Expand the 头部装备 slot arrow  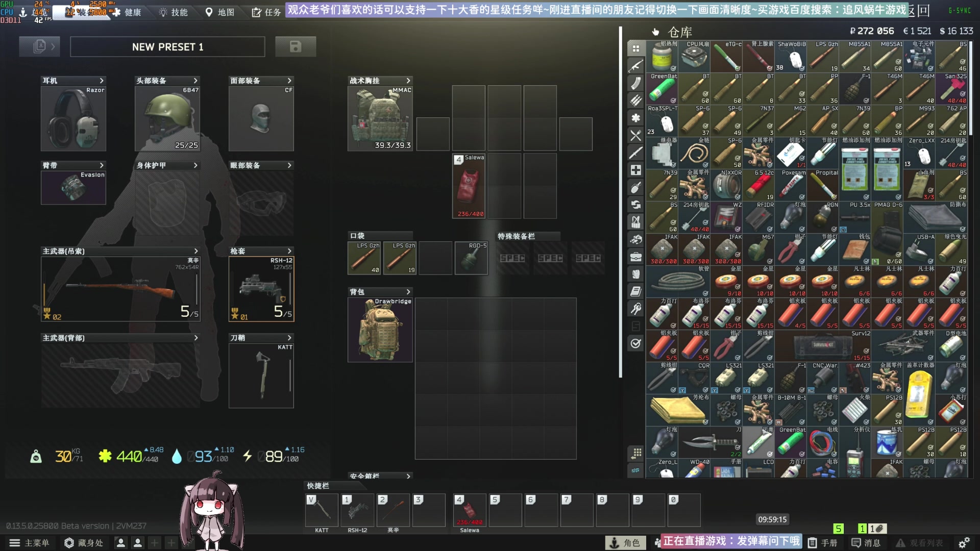click(x=195, y=81)
